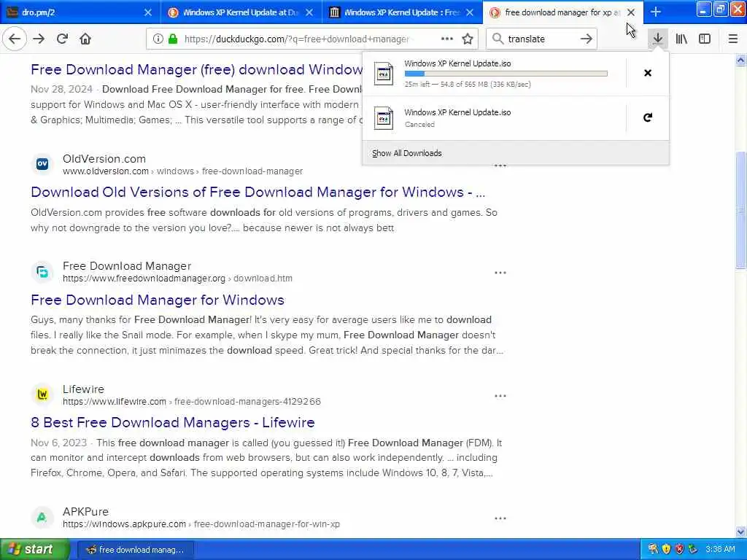
Task: Click the Lifewire site favicon
Action: tap(42, 394)
